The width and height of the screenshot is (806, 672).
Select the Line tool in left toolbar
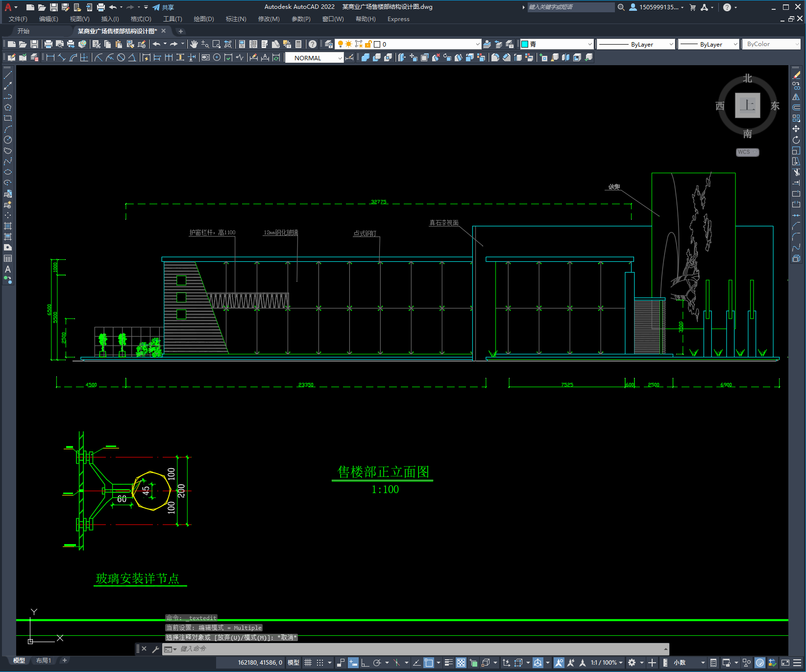click(x=8, y=75)
